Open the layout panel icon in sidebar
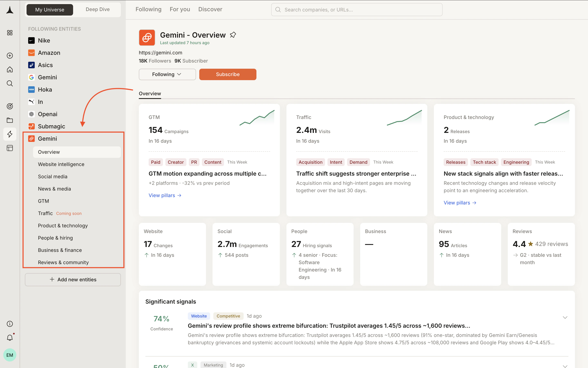 [x=10, y=148]
